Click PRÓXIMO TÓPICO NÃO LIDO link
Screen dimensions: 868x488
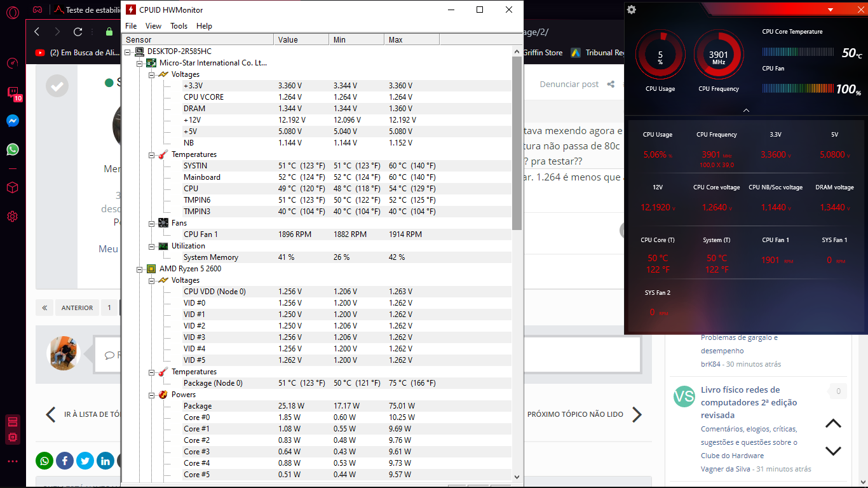pyautogui.click(x=575, y=414)
